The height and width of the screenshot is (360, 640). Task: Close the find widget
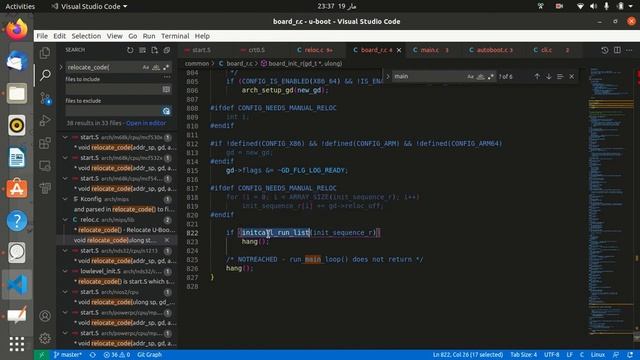[571, 76]
